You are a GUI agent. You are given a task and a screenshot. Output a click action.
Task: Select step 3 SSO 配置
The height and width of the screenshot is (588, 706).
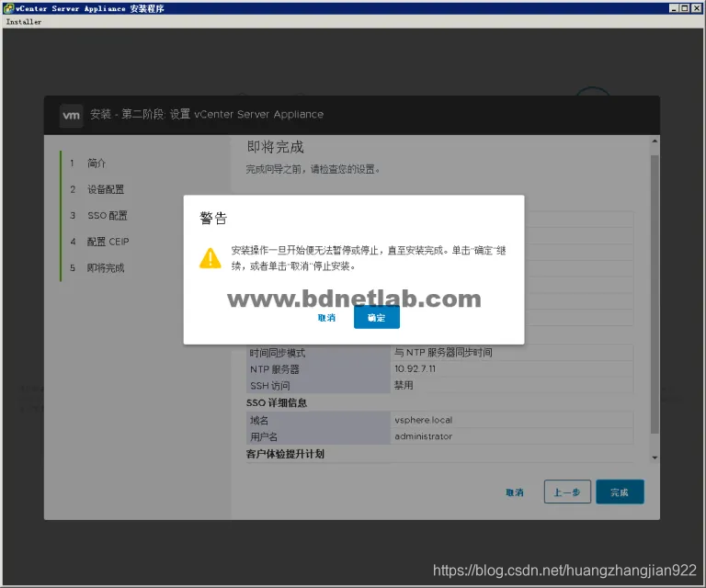[x=108, y=216]
